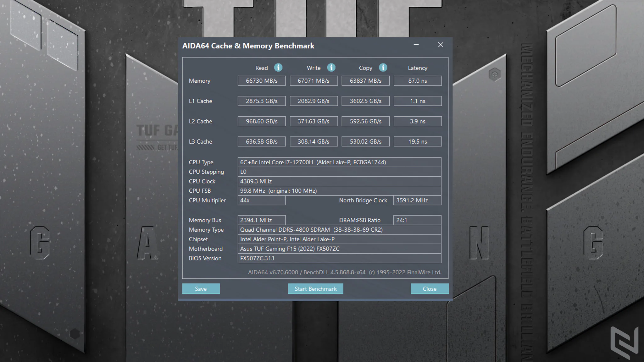The height and width of the screenshot is (362, 644).
Task: Click Motherboard field Asus TUF Gaming F15
Action: (x=339, y=249)
